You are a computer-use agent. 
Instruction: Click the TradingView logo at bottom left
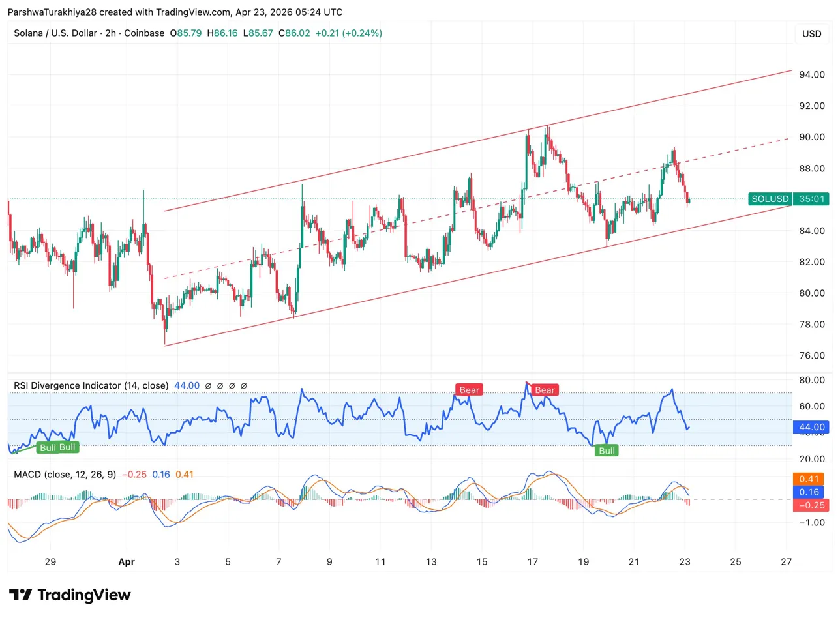pos(68,595)
